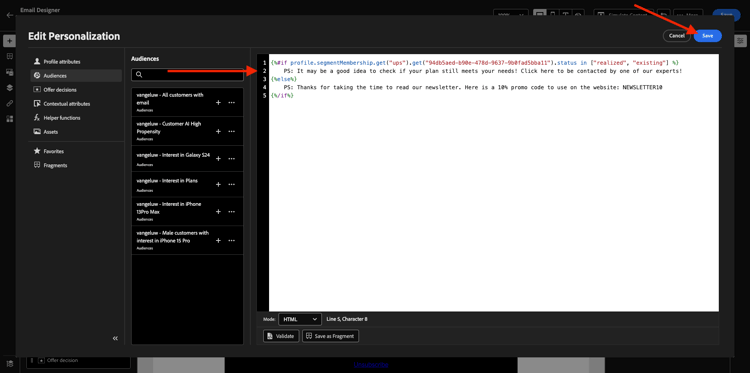Click Save as Fragment button
The image size is (750, 373).
(x=331, y=336)
